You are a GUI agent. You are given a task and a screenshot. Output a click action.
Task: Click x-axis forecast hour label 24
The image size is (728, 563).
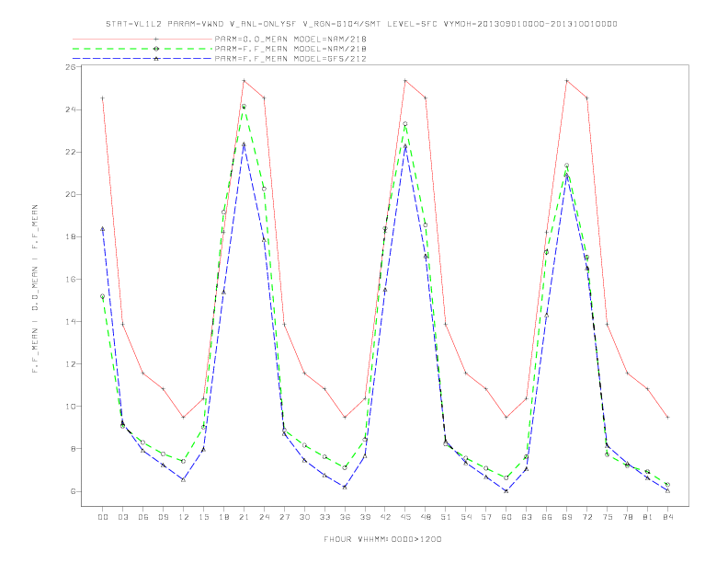pos(264,517)
